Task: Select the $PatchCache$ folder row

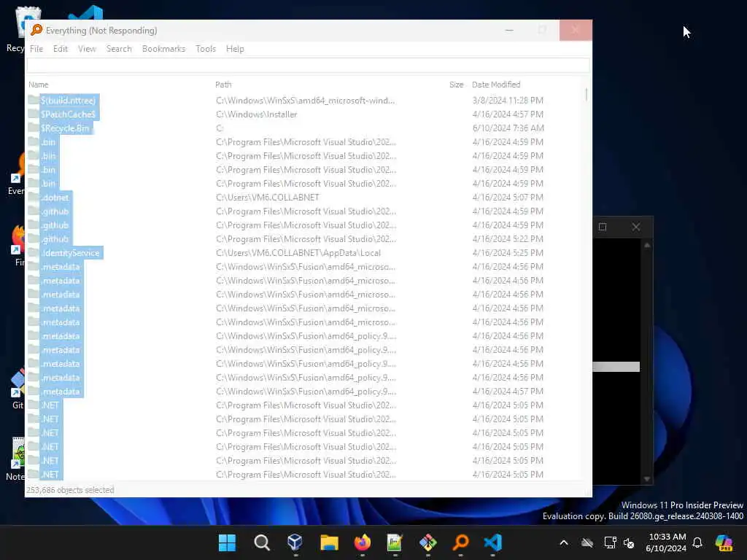Action: click(309, 114)
